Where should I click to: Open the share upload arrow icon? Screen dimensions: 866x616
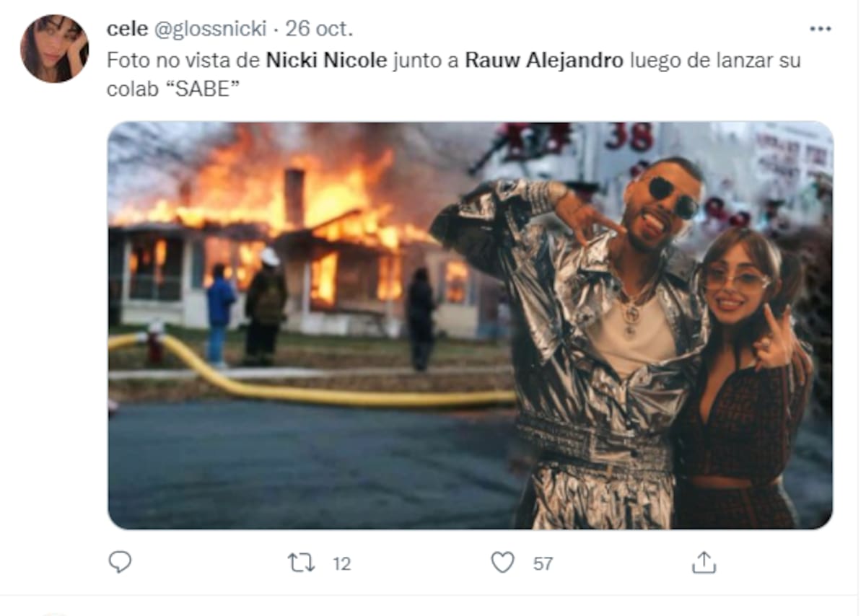[x=704, y=562]
